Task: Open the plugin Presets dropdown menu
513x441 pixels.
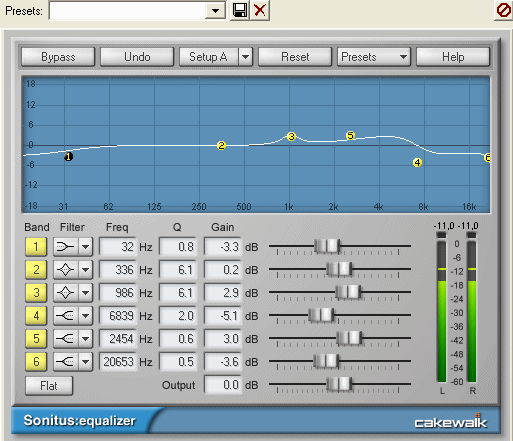Action: 374,57
